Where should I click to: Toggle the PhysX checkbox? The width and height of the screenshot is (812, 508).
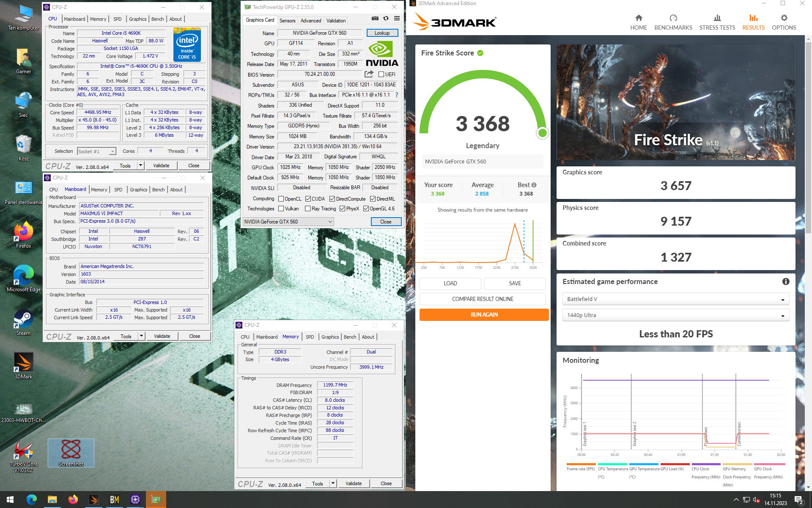point(342,209)
